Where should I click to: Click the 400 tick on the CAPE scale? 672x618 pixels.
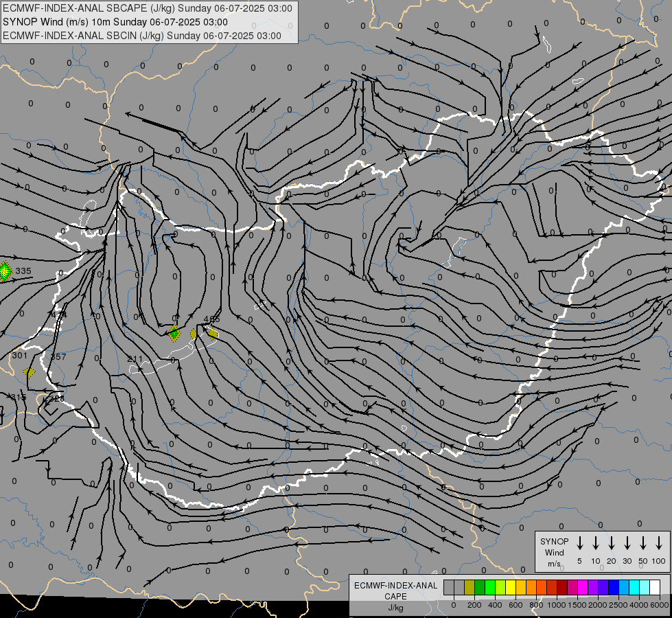[495, 605]
